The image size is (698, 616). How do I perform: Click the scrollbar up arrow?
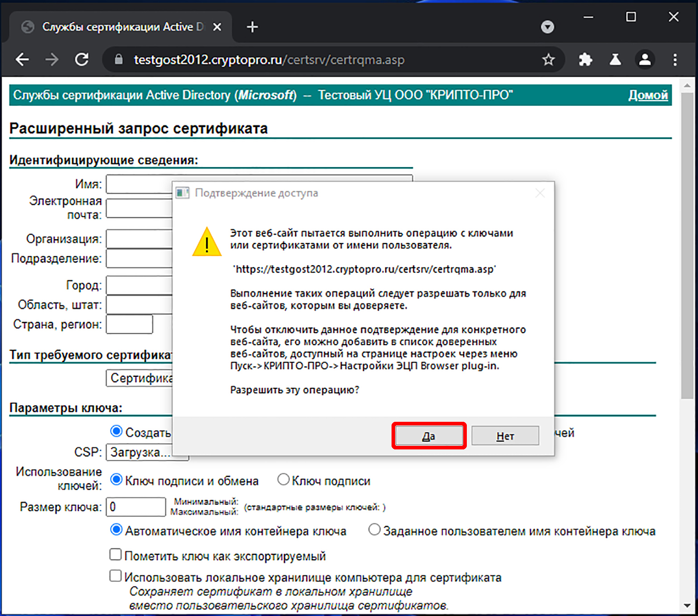coord(686,85)
